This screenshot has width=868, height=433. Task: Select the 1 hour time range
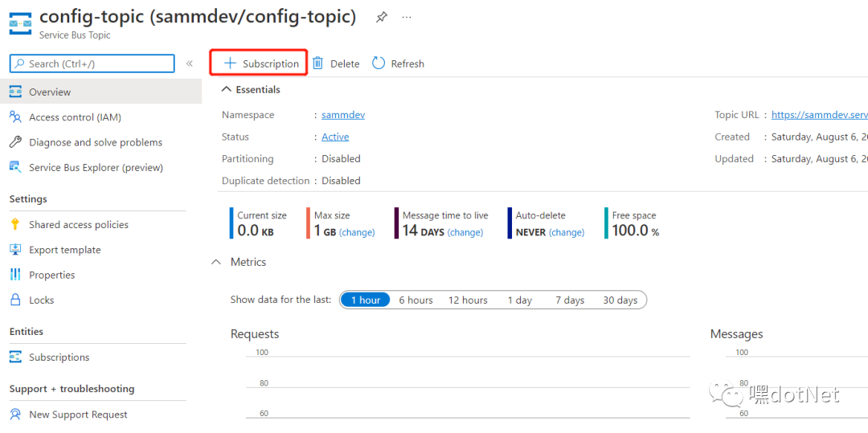click(x=365, y=300)
